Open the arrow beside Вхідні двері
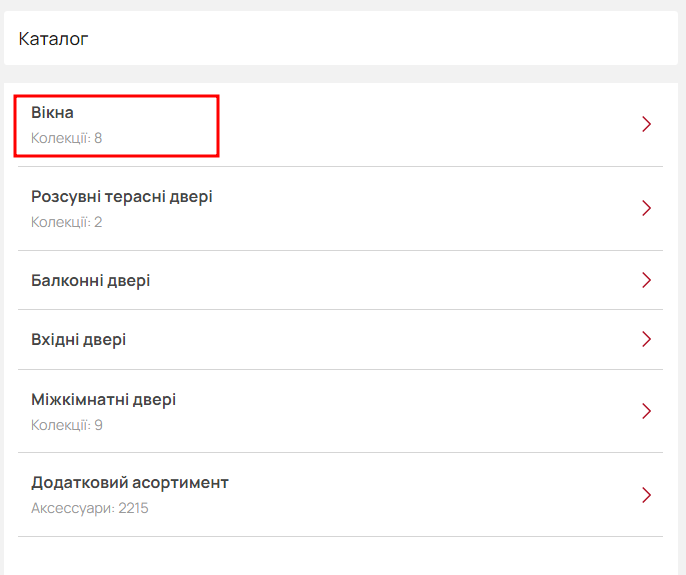 pos(647,339)
